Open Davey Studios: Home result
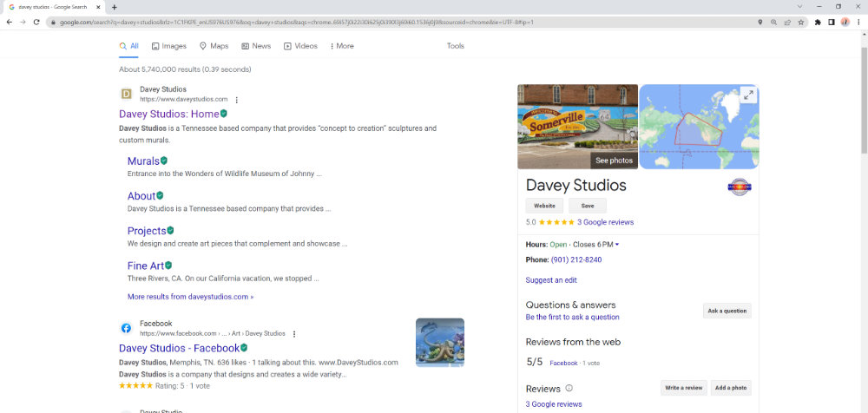868x413 pixels. pyautogui.click(x=169, y=114)
